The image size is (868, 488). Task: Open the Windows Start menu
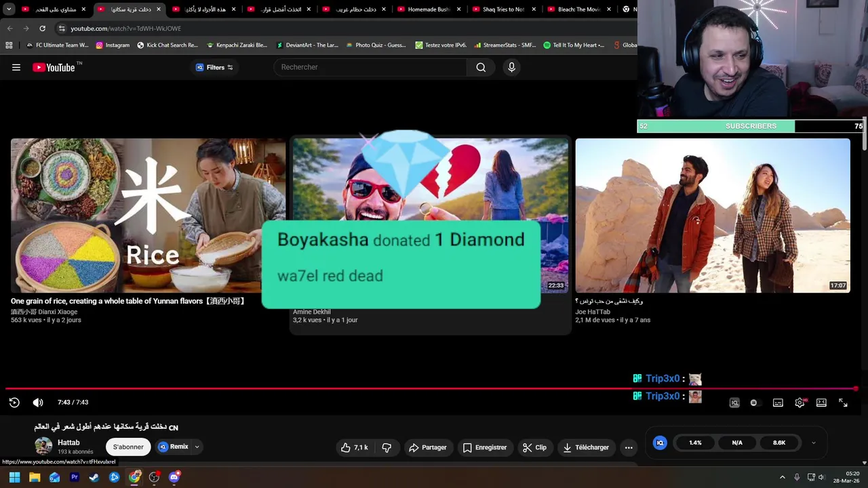tap(14, 477)
